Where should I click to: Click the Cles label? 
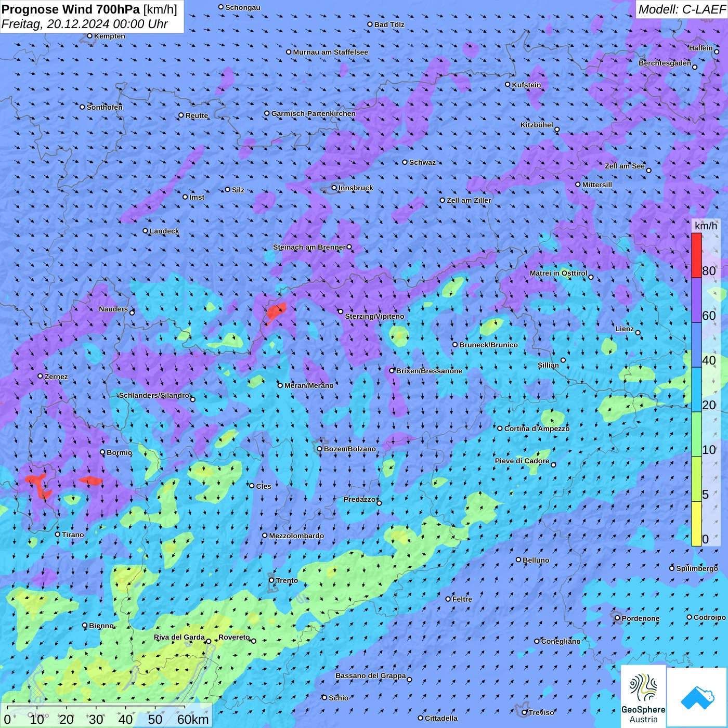(x=264, y=486)
